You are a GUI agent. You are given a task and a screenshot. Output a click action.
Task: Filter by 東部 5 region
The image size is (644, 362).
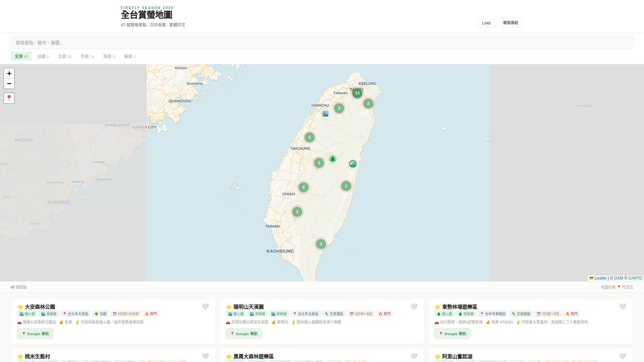(x=130, y=56)
